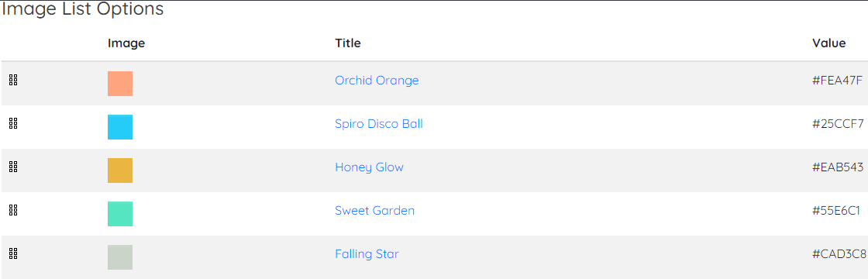Click drag handle icon for Orchid Orange row

click(14, 81)
